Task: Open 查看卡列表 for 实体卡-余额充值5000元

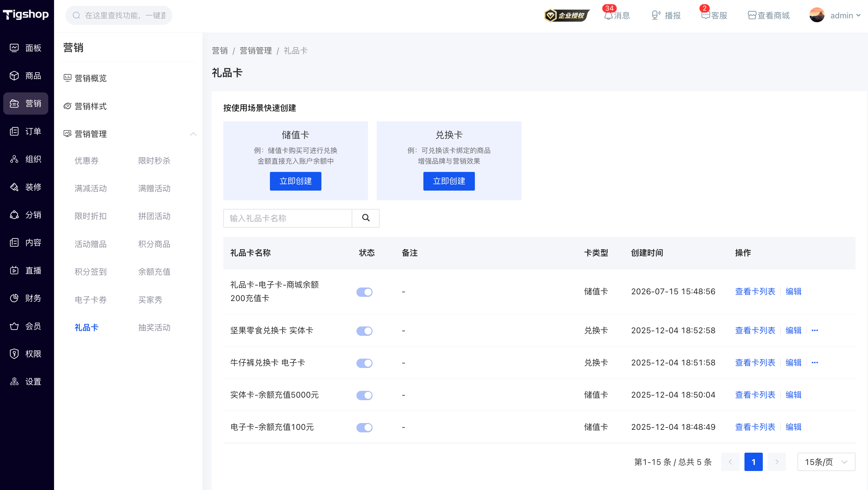Action: click(x=755, y=395)
